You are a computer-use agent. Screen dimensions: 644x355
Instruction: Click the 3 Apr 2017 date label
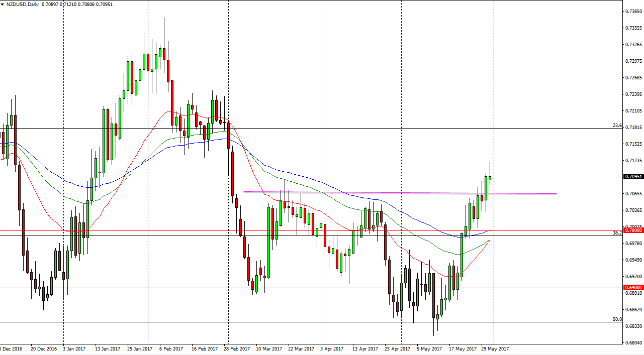[332, 348]
